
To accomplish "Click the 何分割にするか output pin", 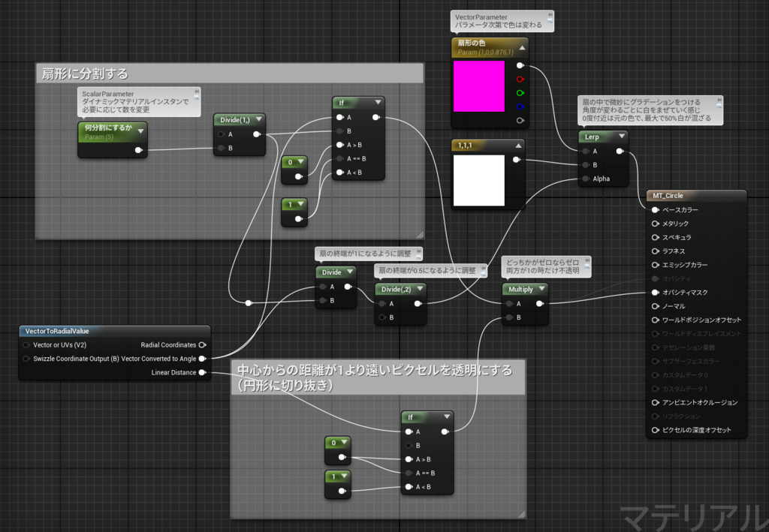I will tap(138, 150).
